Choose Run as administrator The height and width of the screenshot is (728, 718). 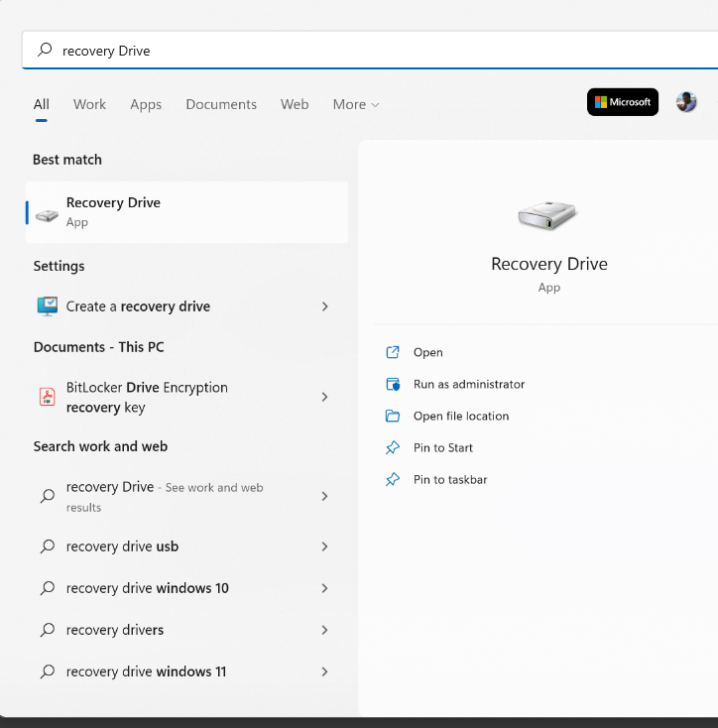tap(469, 384)
